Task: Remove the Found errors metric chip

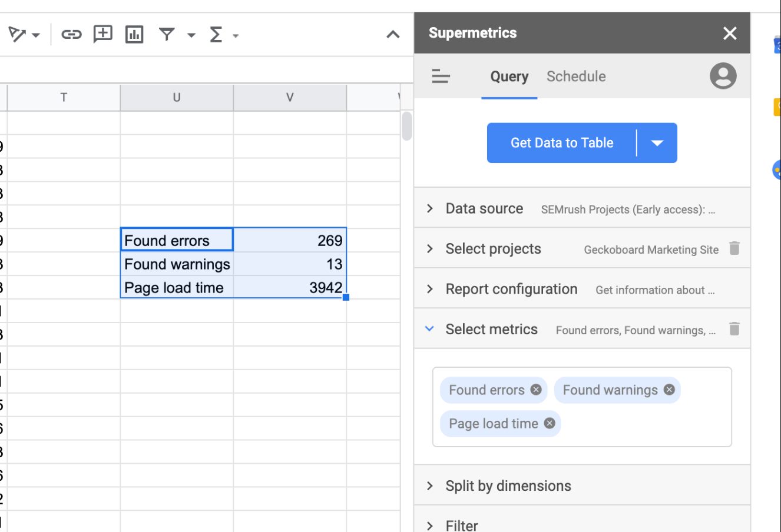Action: [536, 390]
